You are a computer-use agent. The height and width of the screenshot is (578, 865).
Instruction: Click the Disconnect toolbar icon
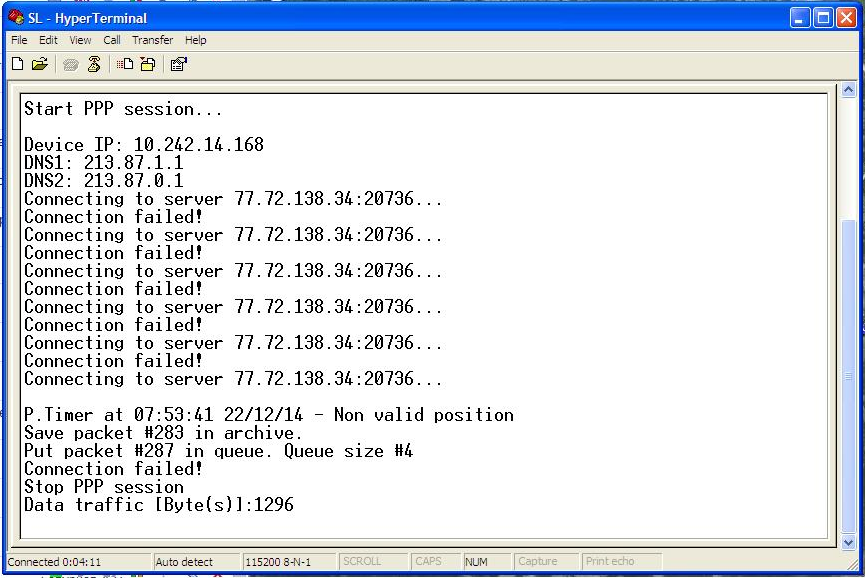tap(94, 64)
